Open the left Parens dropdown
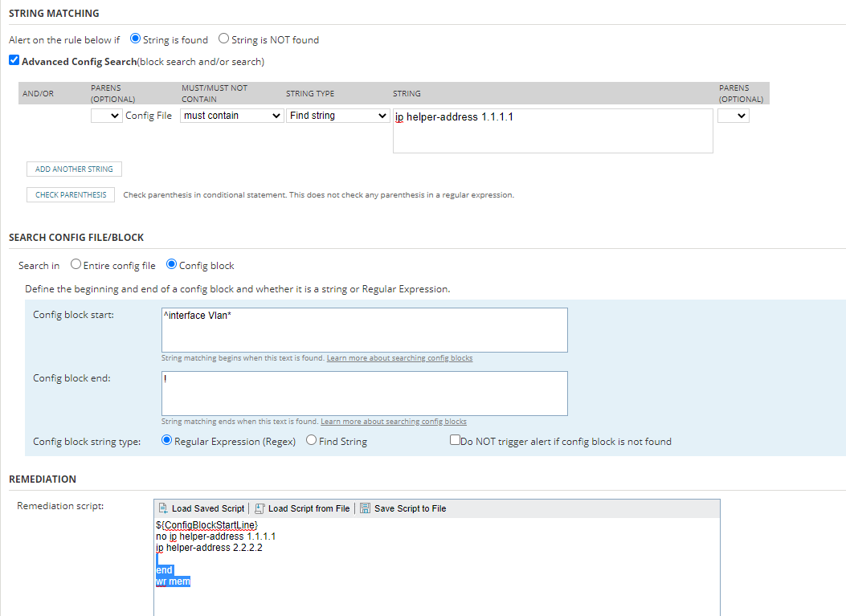 106,116
